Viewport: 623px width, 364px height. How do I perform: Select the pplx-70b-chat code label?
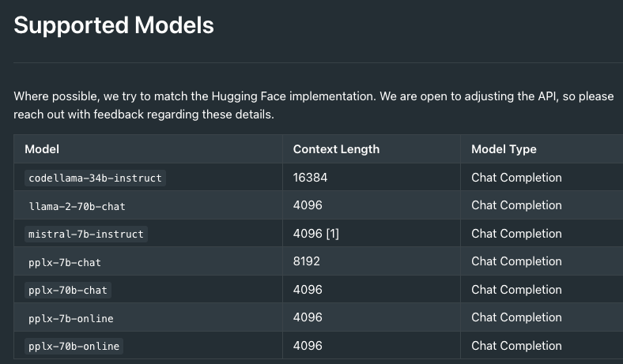pyautogui.click(x=68, y=290)
